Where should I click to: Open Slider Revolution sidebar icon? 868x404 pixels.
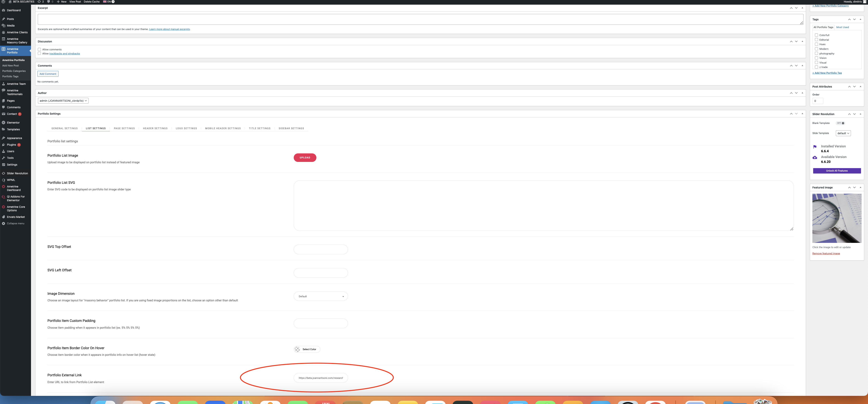[x=3, y=174]
